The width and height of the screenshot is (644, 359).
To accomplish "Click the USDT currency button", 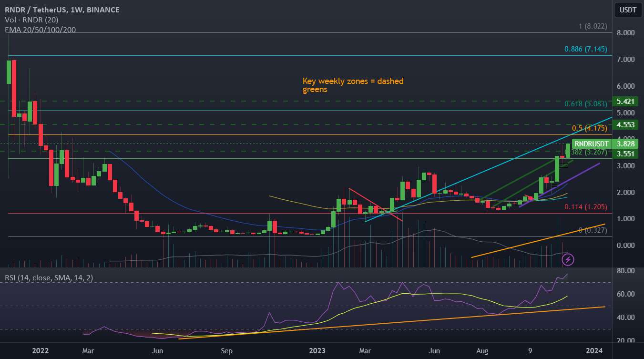I will (x=628, y=10).
